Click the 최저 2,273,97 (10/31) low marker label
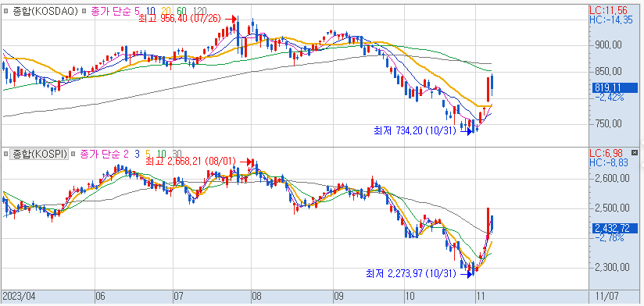The image size is (644, 306). pos(411,273)
